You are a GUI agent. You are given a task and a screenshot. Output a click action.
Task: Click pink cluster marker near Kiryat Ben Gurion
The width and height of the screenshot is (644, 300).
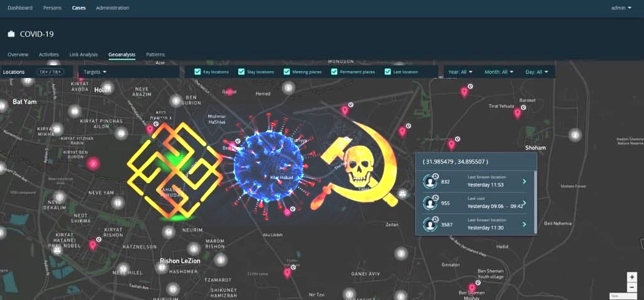click(x=93, y=164)
